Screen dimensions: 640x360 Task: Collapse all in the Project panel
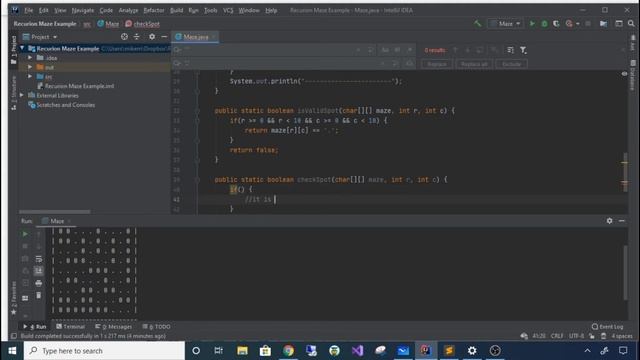tap(137, 37)
